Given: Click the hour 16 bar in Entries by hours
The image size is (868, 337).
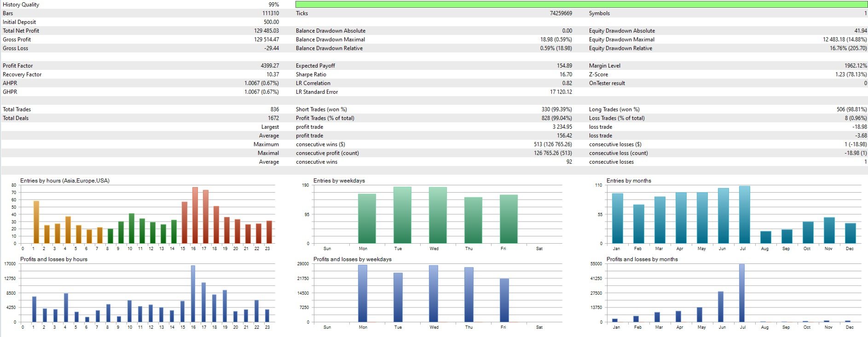Looking at the screenshot, I should pos(195,215).
